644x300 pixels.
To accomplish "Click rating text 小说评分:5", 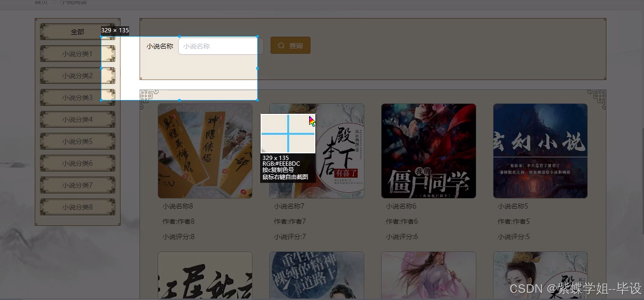I will point(513,237).
